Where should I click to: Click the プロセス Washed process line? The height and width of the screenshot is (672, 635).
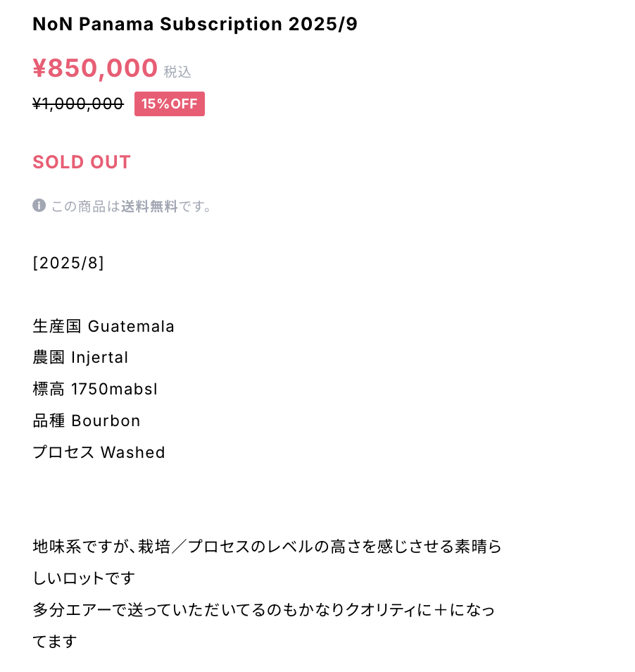click(99, 452)
